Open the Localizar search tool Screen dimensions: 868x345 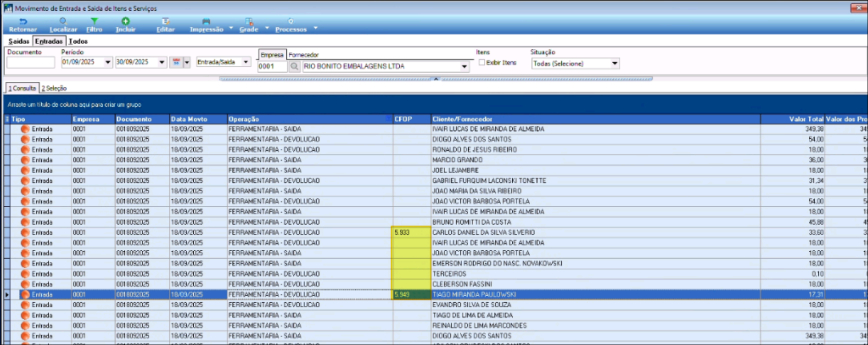(x=63, y=22)
